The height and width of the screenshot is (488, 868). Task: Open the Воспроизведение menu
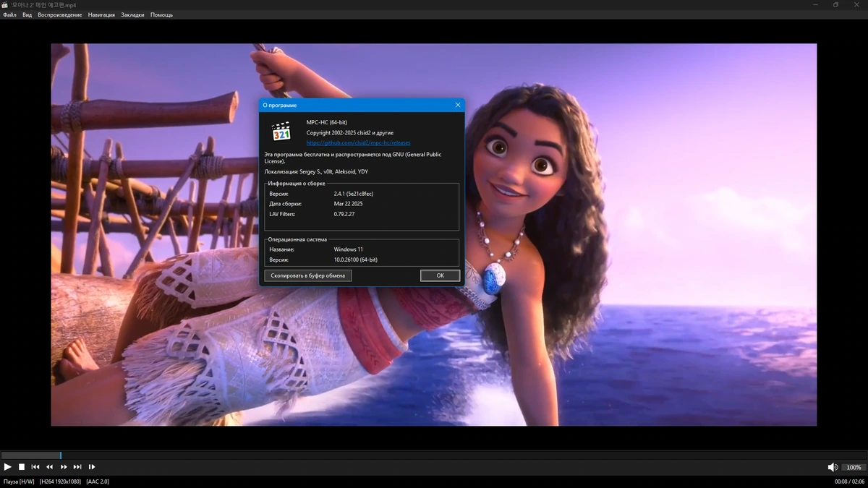click(x=60, y=14)
